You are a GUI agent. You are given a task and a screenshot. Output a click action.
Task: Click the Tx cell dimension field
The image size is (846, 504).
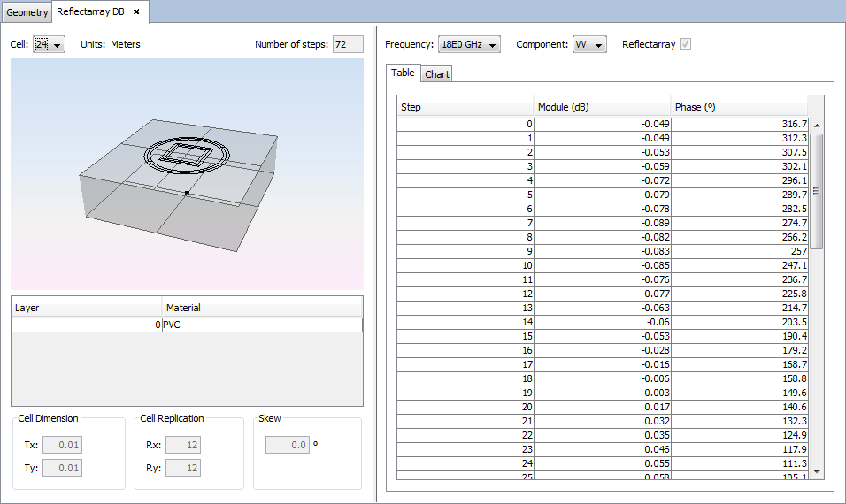[62, 445]
